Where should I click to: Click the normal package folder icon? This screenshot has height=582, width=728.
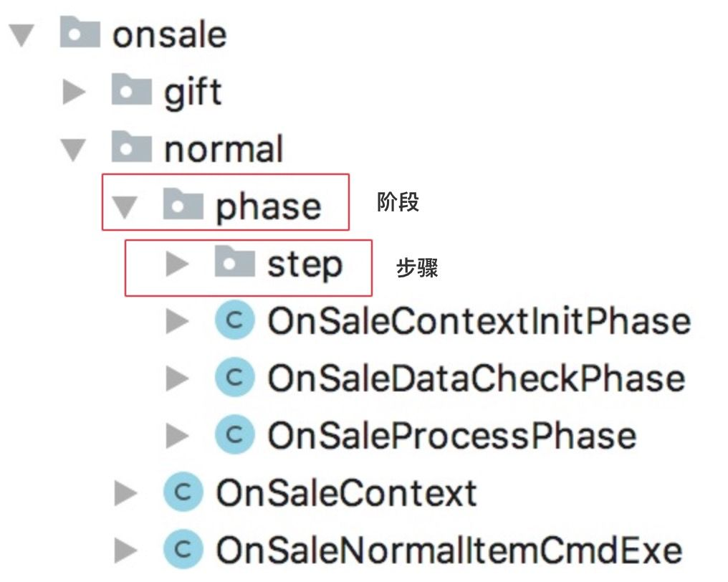(x=131, y=146)
